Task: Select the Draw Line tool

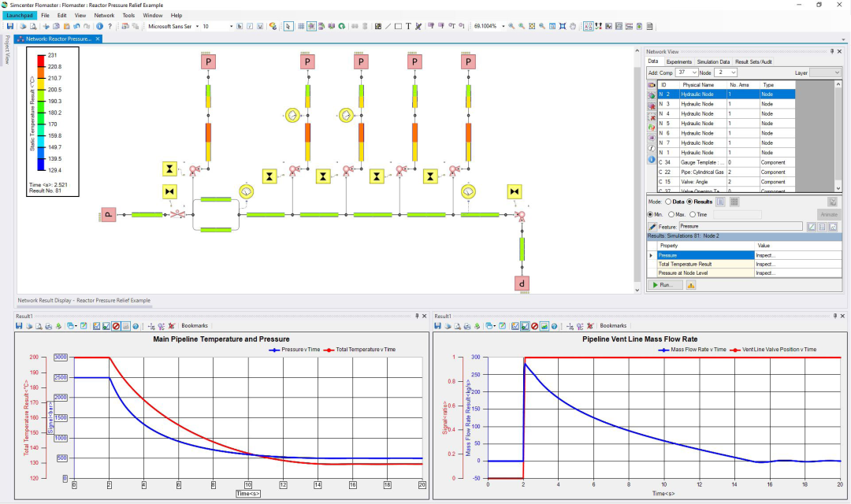Action: [388, 26]
